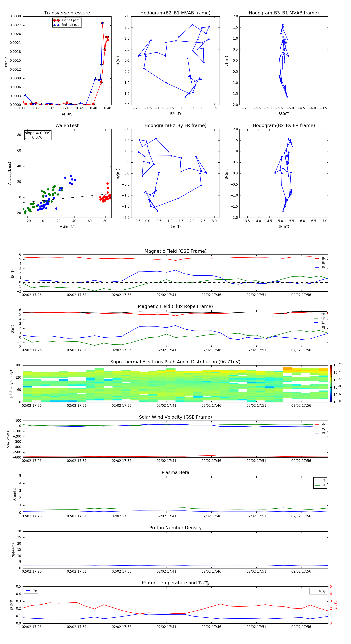Click 'pitch angle (deg)' axis label

[x=11, y=384]
